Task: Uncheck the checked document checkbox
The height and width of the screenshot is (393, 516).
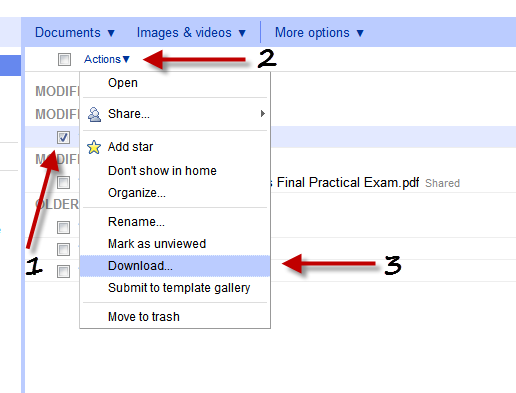Action: click(x=63, y=137)
